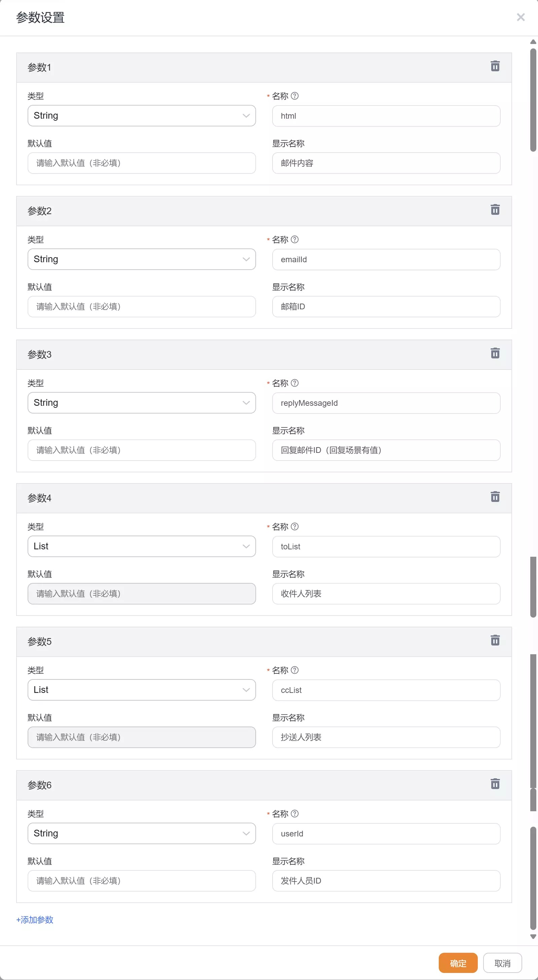538x980 pixels.
Task: Delete 参数5 with its trash icon
Action: 495,640
